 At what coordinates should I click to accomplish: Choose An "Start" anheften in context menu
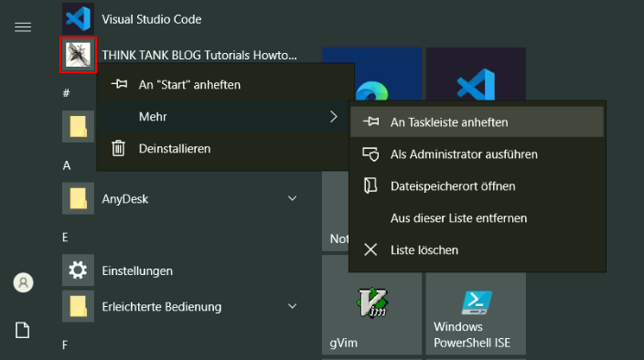coord(225,84)
